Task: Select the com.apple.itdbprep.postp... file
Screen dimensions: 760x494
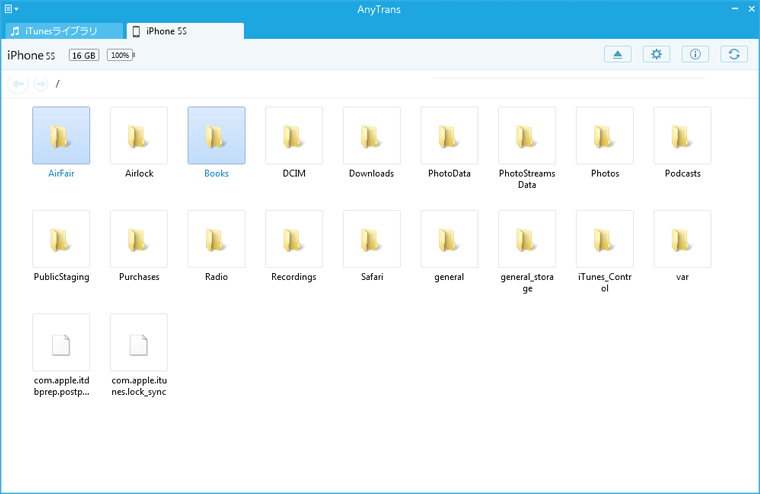Action: [x=61, y=342]
